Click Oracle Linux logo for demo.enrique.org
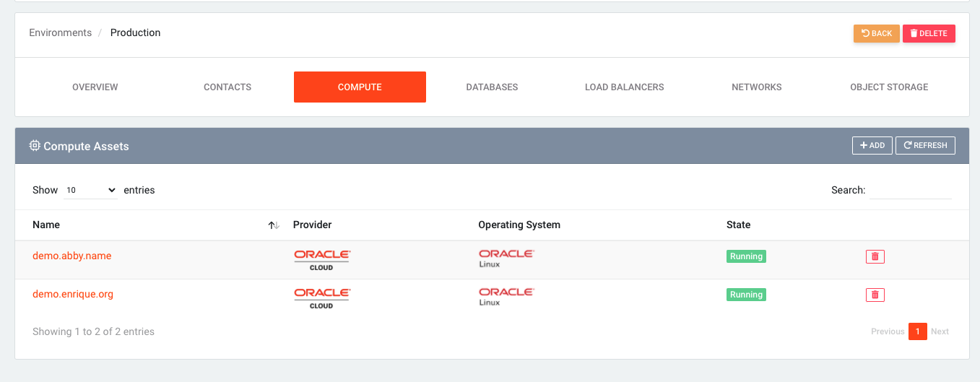 point(506,297)
